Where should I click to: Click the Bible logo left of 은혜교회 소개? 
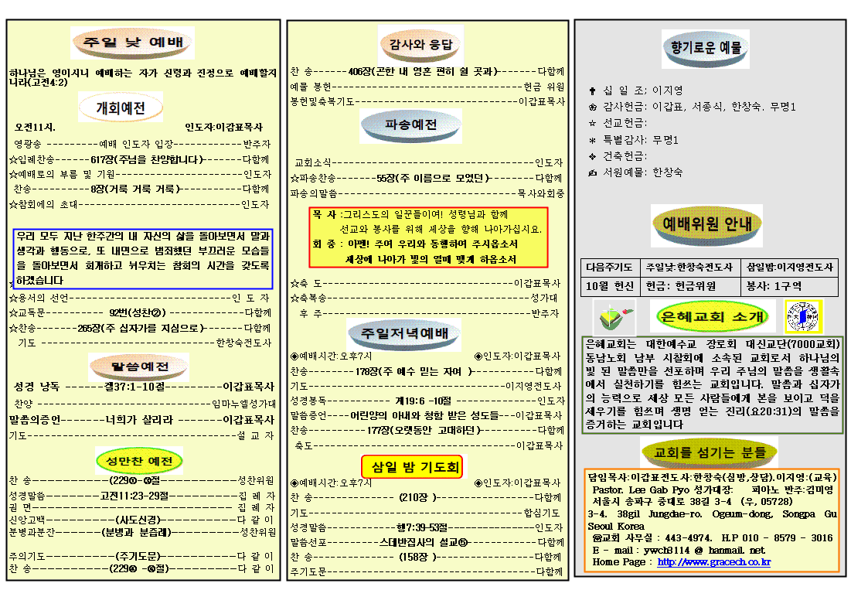(614, 317)
